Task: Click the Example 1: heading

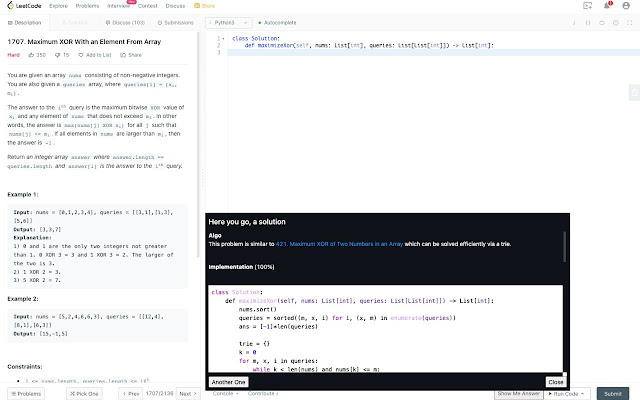Action: 23,194
